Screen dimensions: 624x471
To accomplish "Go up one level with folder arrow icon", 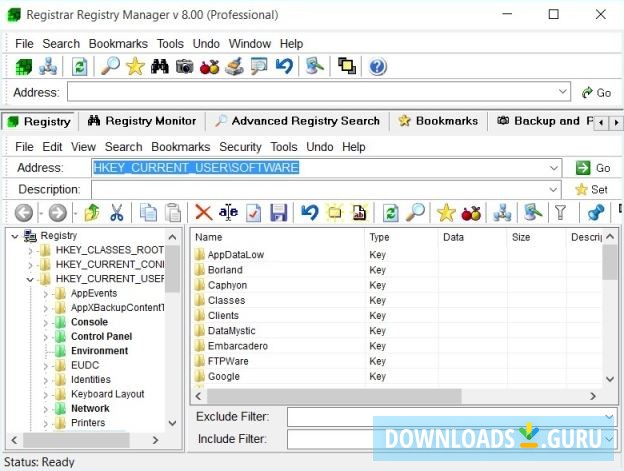I will point(92,213).
